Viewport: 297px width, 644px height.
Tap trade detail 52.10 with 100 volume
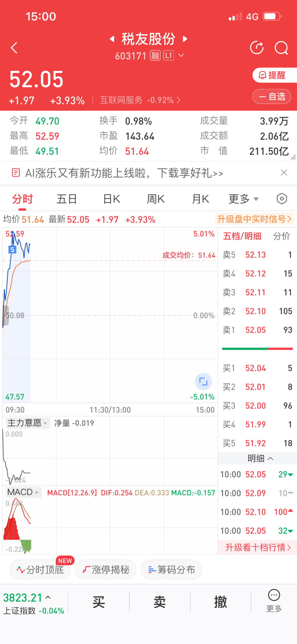click(x=257, y=512)
